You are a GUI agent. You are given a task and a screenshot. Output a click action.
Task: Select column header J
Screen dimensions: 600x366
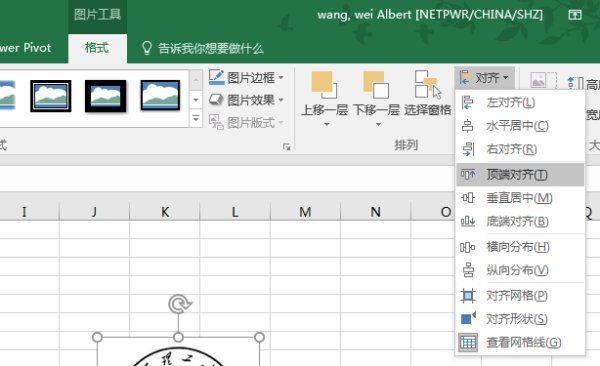click(x=95, y=212)
